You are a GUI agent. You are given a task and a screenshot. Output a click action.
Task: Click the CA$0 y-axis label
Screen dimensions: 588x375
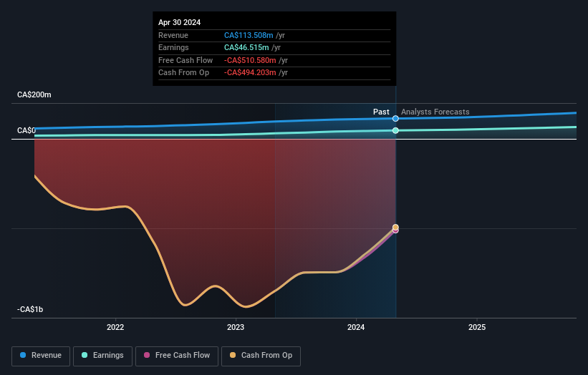click(26, 130)
